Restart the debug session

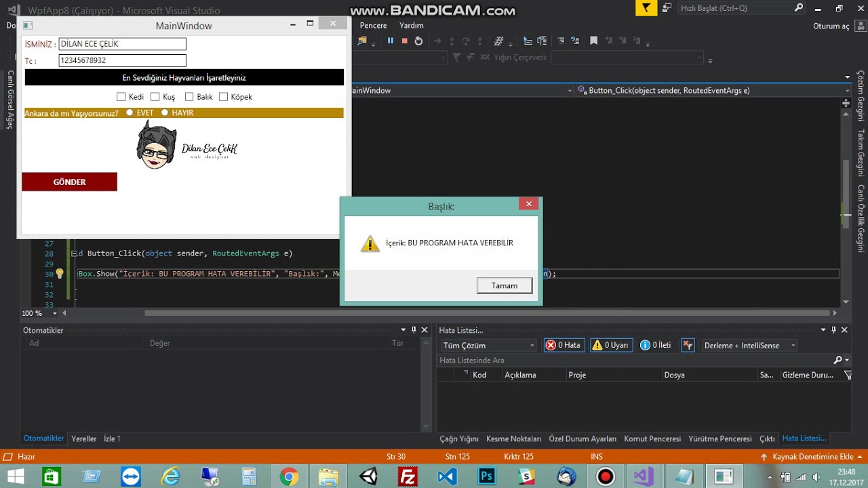[418, 41]
